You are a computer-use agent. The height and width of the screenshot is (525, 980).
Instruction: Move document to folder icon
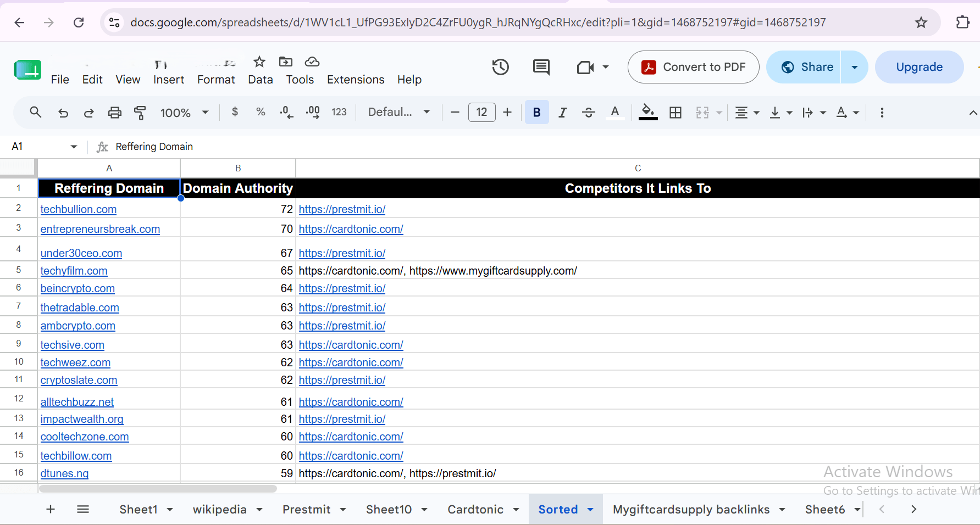(x=286, y=62)
